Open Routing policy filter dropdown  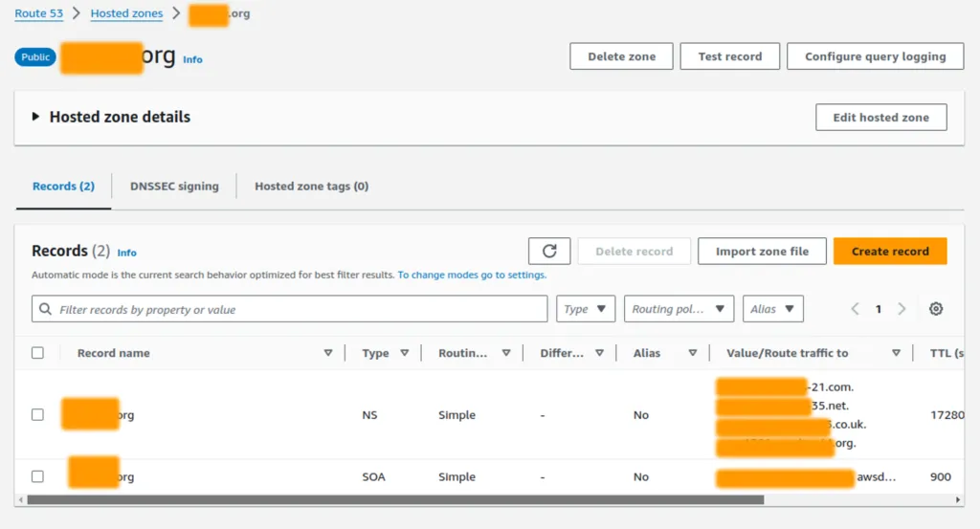tap(679, 309)
